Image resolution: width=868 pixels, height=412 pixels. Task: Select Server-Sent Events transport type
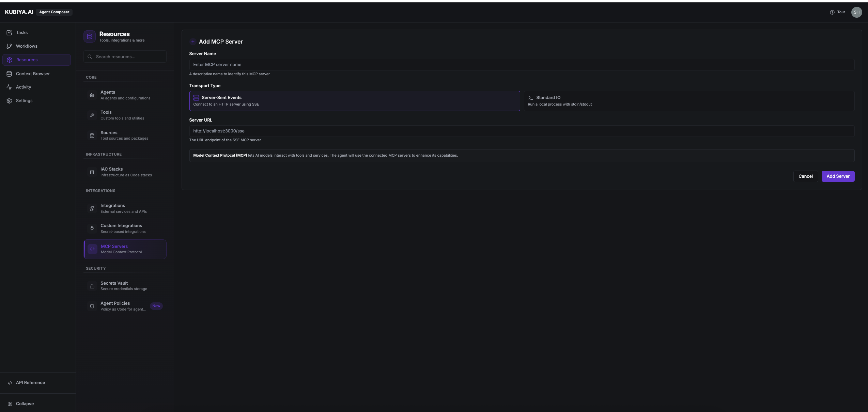tap(355, 101)
